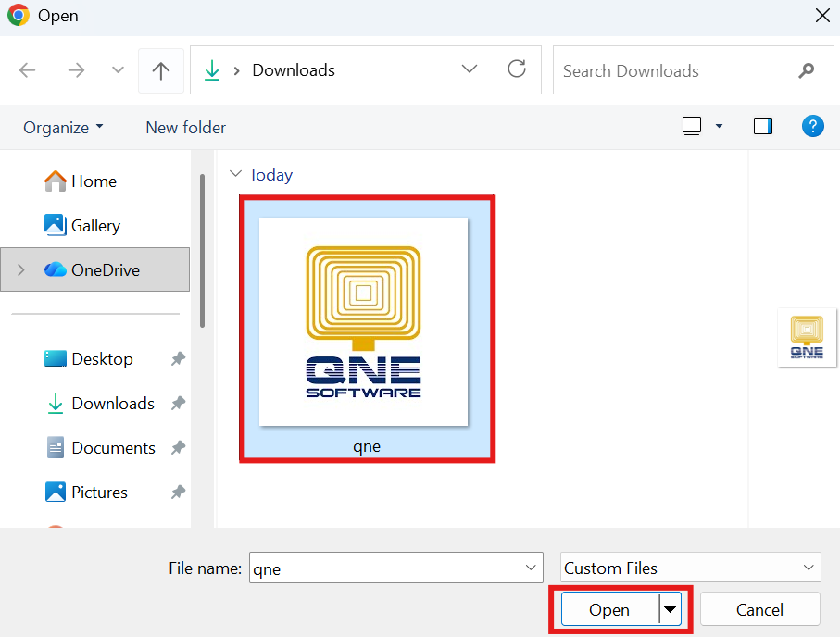This screenshot has height=637, width=840.
Task: Click the Downloads arrow icon in sidebar
Action: click(x=56, y=404)
